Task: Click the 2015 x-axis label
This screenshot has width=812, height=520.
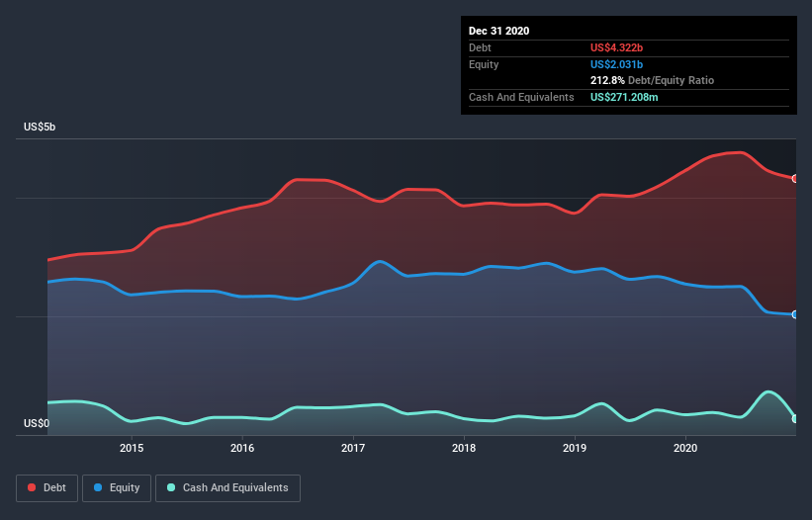Action: pyautogui.click(x=132, y=448)
